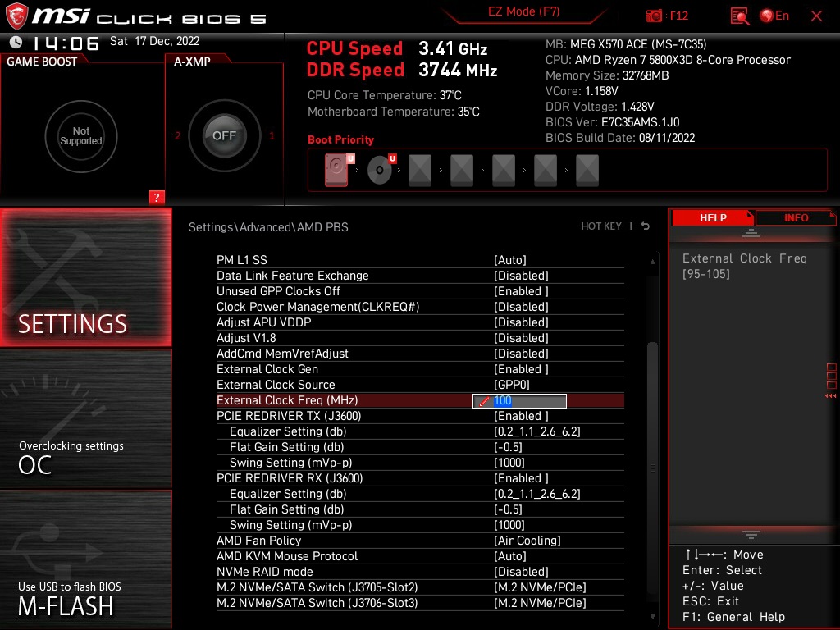This screenshot has height=630, width=840.
Task: Open TX Flat Gain Setting -0.5 dropdown
Action: 508,447
